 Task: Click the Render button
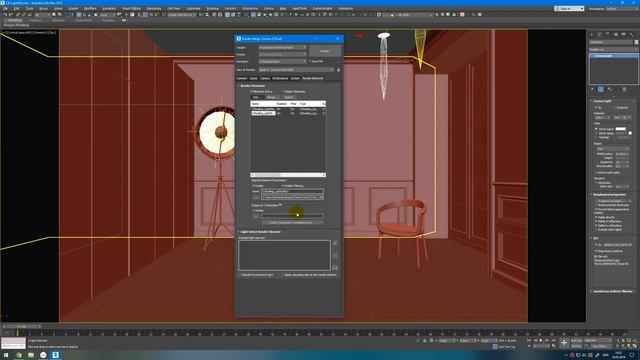click(x=325, y=51)
